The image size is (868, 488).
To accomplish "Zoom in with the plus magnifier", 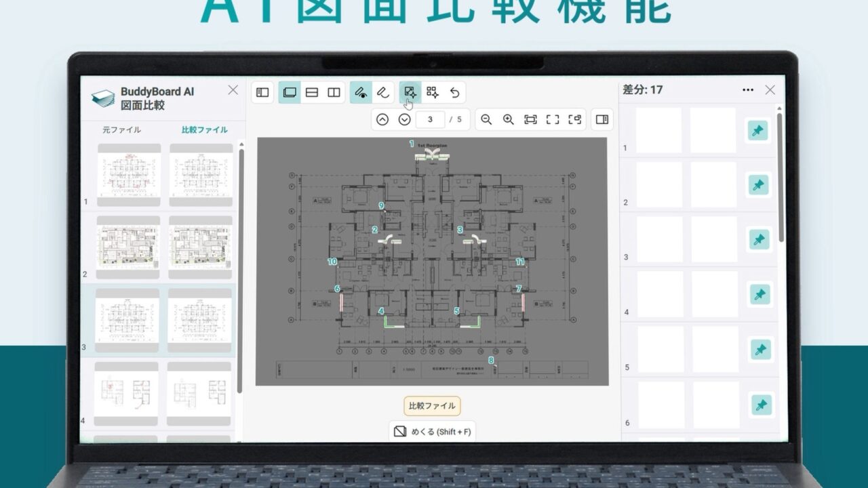I will click(x=509, y=119).
